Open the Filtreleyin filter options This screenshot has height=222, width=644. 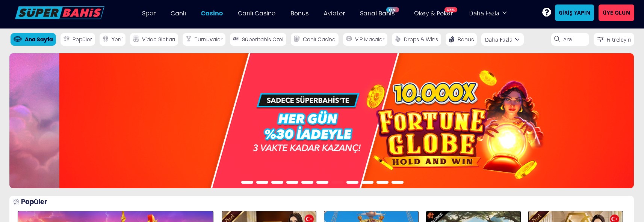coord(614,39)
